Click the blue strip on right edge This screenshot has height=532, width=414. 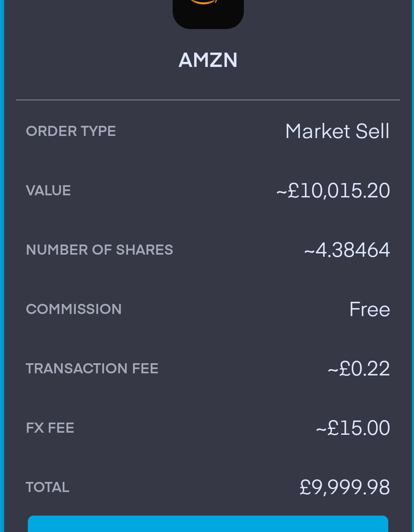click(413, 266)
